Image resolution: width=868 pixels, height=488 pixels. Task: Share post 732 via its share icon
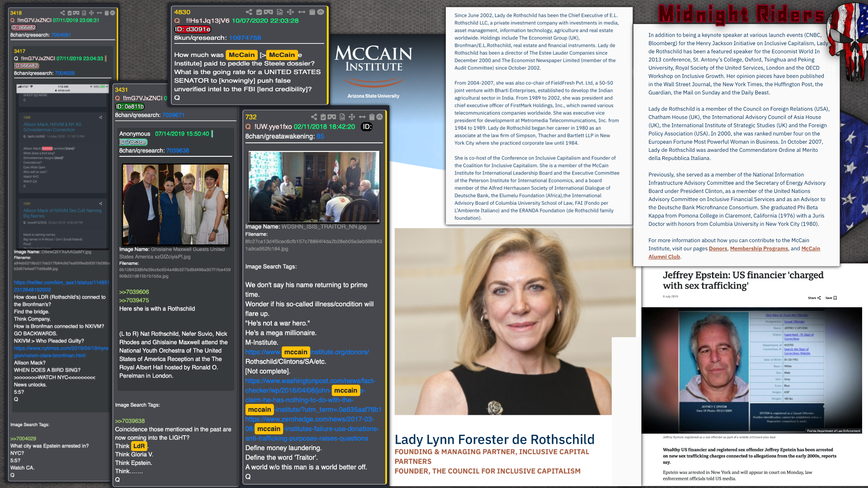pyautogui.click(x=314, y=117)
